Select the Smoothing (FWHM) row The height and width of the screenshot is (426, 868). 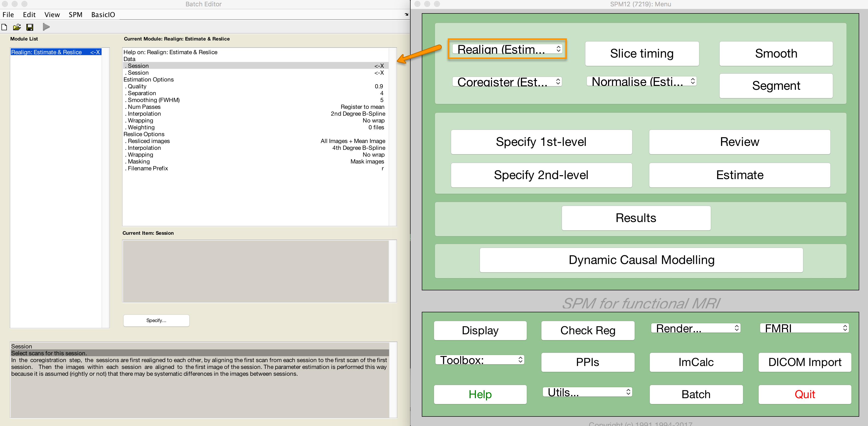tap(255, 100)
